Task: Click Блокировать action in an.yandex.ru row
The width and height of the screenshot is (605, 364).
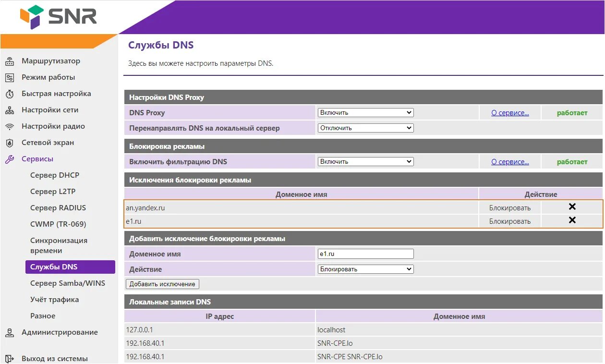Action: [x=510, y=208]
